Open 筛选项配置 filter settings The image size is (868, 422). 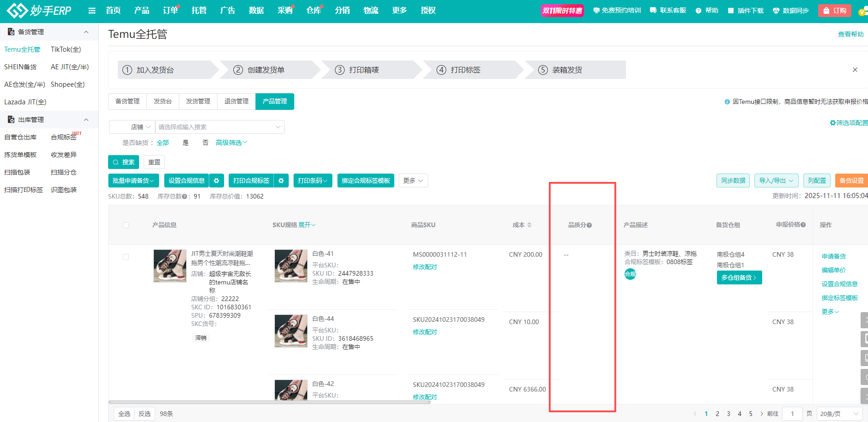(x=849, y=123)
